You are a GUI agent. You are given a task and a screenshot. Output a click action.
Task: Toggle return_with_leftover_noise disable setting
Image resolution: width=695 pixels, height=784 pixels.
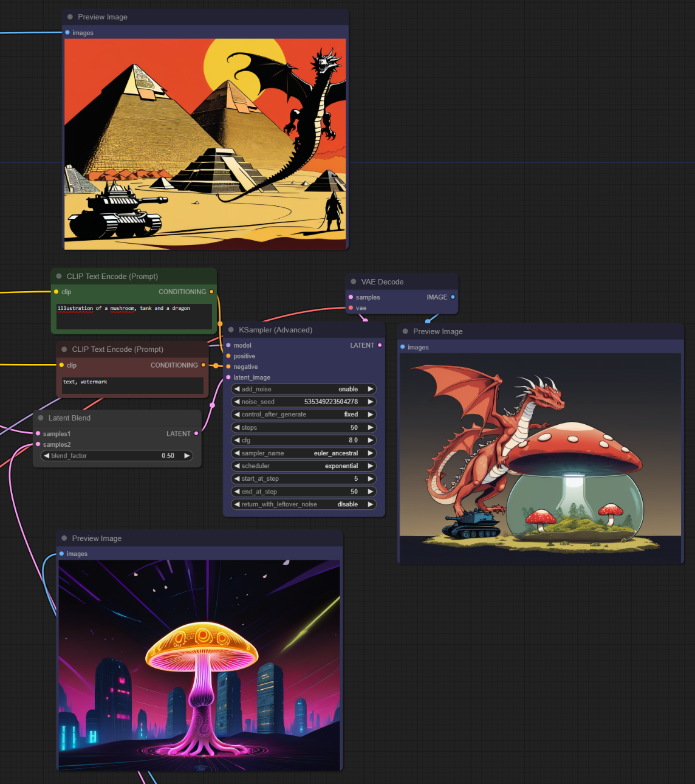click(x=304, y=504)
